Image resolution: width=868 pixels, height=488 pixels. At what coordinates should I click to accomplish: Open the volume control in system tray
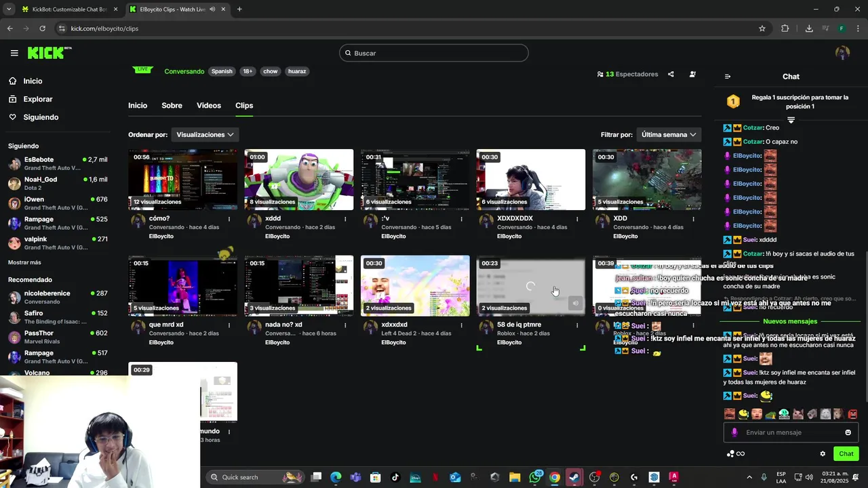click(x=810, y=477)
